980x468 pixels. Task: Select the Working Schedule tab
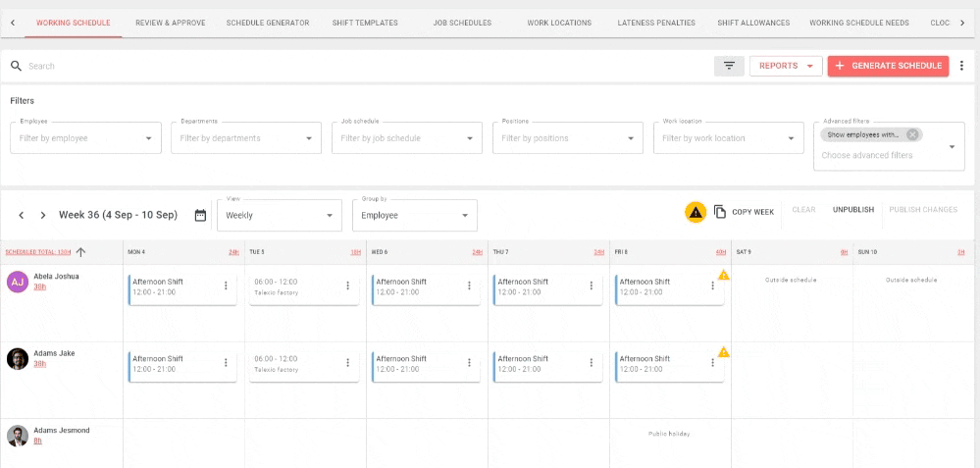pyautogui.click(x=74, y=23)
